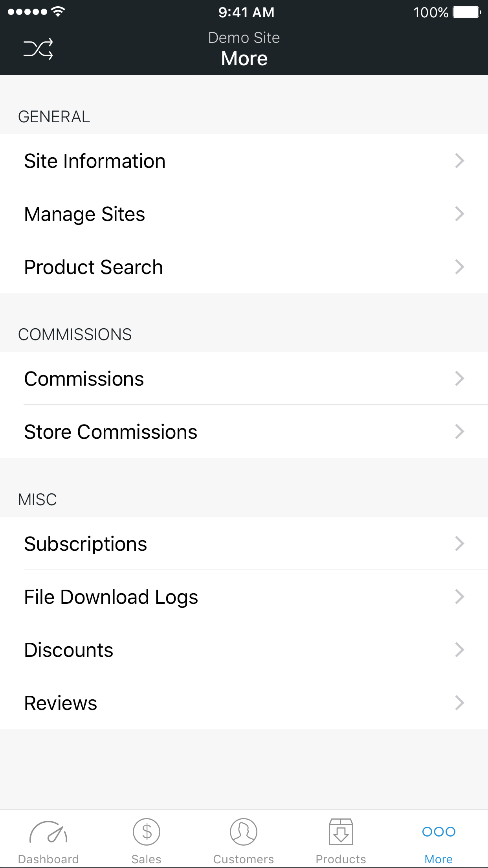View File Download Logs
This screenshot has width=488, height=868.
point(111,597)
